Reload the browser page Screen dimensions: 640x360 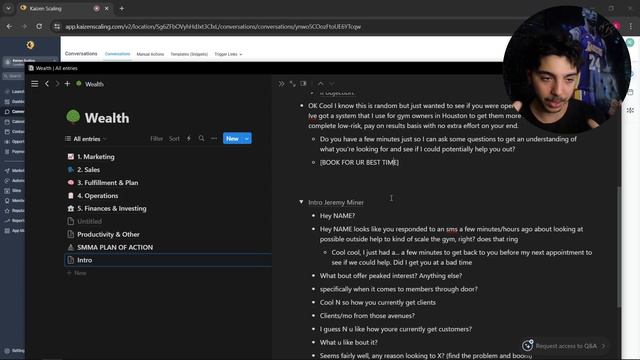tap(39, 27)
